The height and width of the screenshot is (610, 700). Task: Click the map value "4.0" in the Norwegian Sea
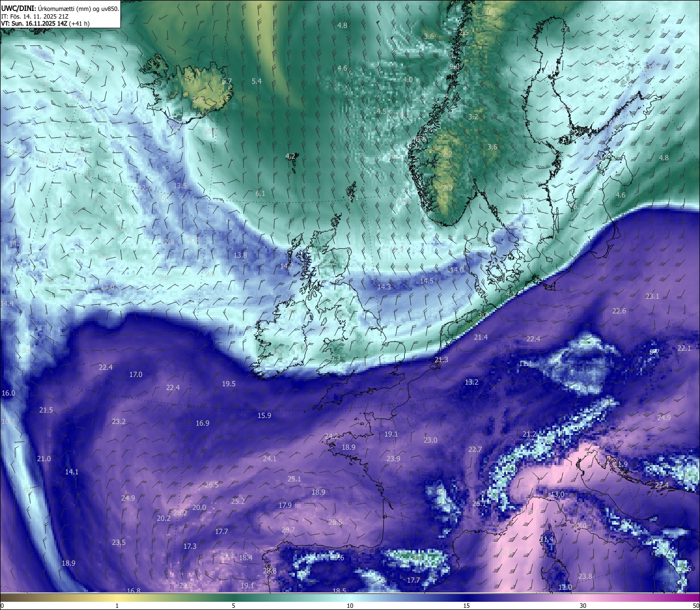pos(408,79)
